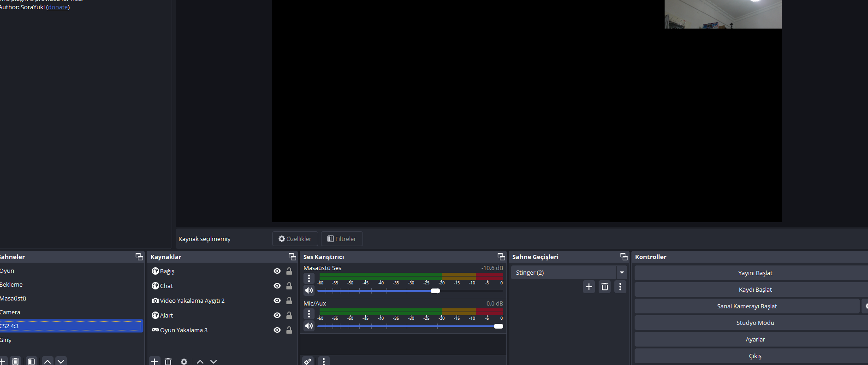Click the webcam image in the preview
Screen dimensions: 868x365
[723, 14]
